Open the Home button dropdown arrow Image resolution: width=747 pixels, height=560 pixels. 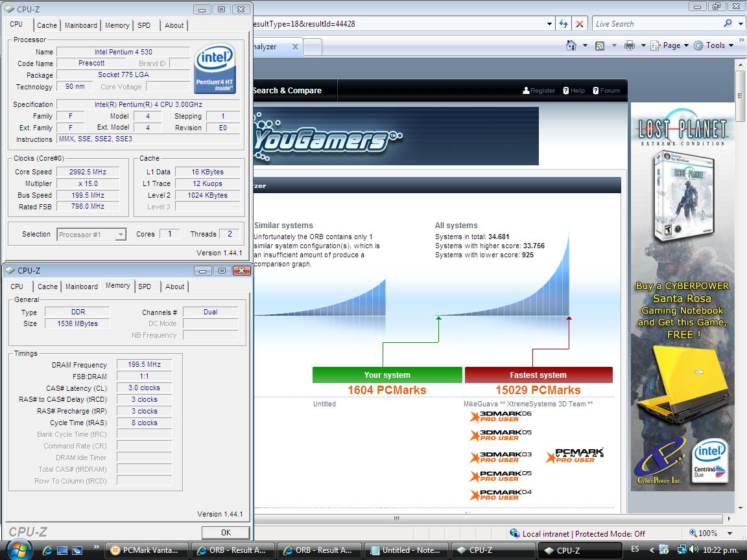tap(585, 46)
